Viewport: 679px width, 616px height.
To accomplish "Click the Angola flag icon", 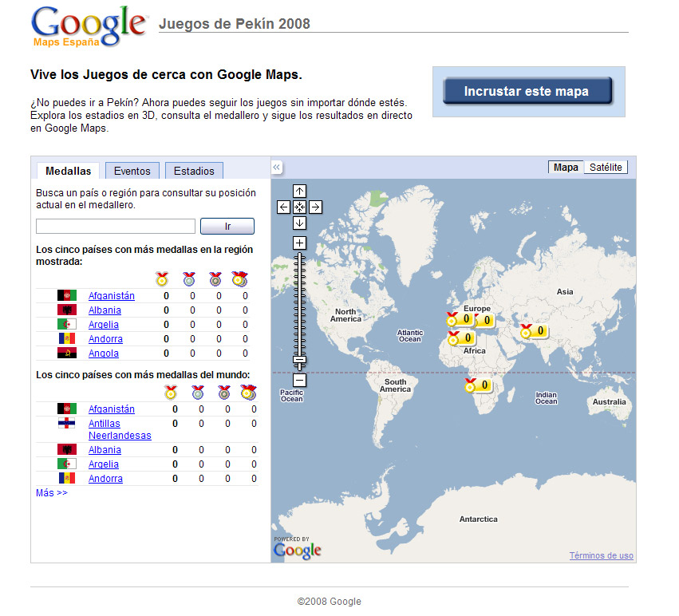I will coord(67,353).
